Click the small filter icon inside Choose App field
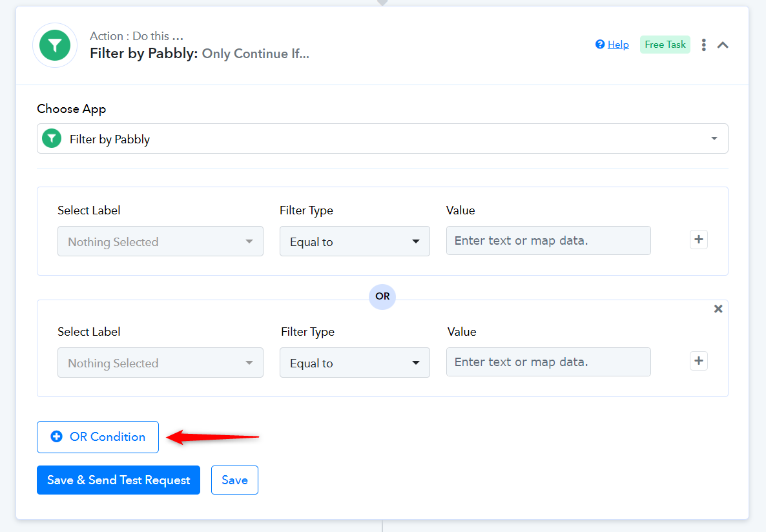 pos(52,139)
